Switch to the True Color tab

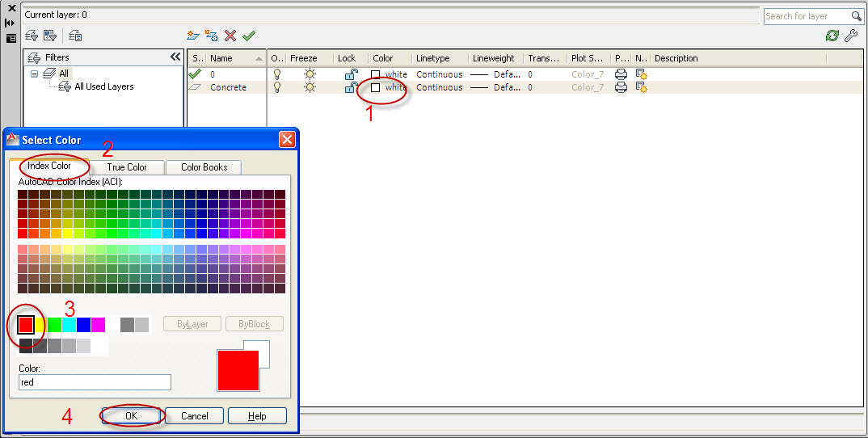point(127,167)
